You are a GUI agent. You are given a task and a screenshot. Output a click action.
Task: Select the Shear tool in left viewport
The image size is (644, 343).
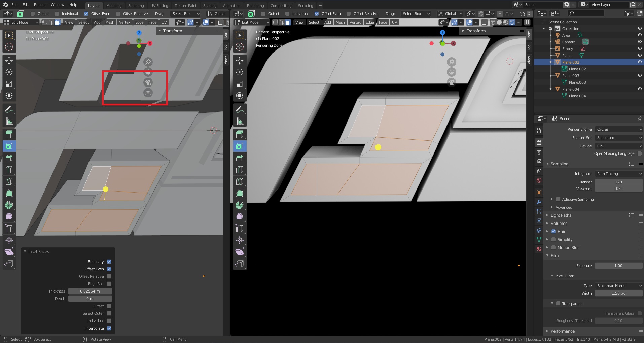click(9, 252)
